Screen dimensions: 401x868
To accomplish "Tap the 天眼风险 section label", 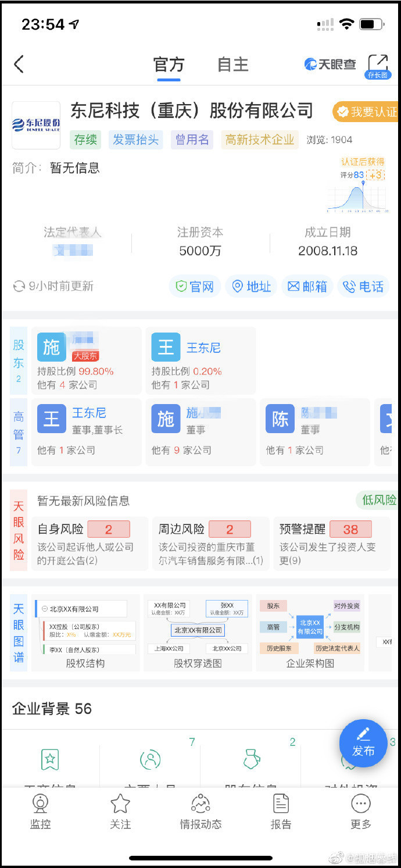I will pos(19,530).
